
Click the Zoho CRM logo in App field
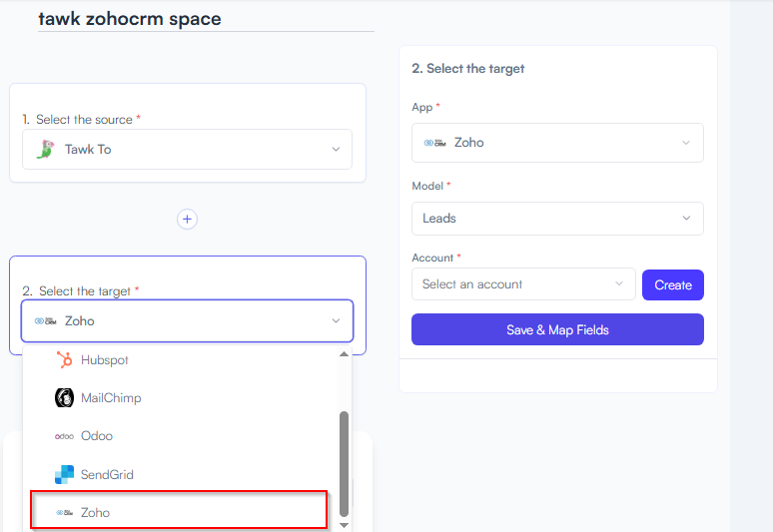coord(434,143)
